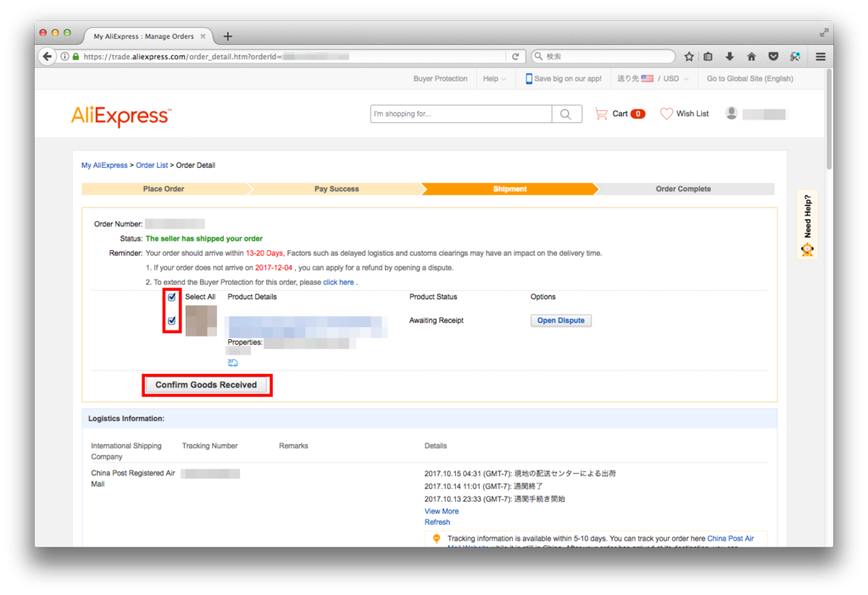Click the 2017.10.15 04:31 tracking entry

pyautogui.click(x=520, y=474)
